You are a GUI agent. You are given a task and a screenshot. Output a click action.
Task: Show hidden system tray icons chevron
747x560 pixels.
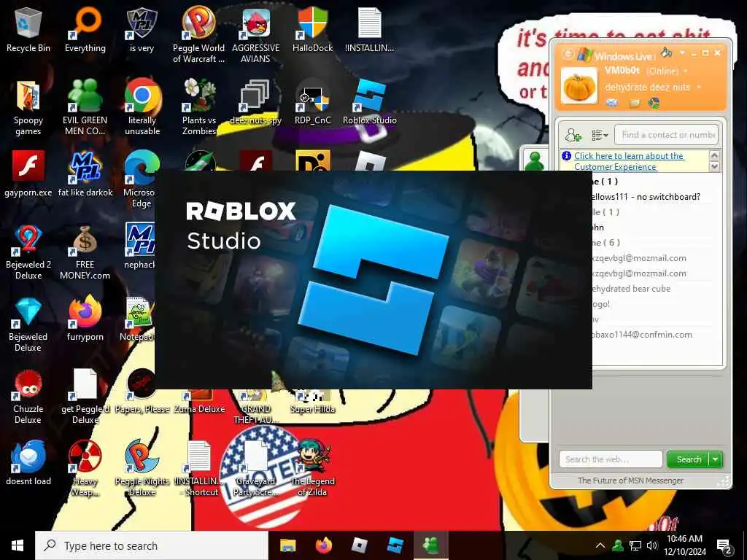[600, 545]
